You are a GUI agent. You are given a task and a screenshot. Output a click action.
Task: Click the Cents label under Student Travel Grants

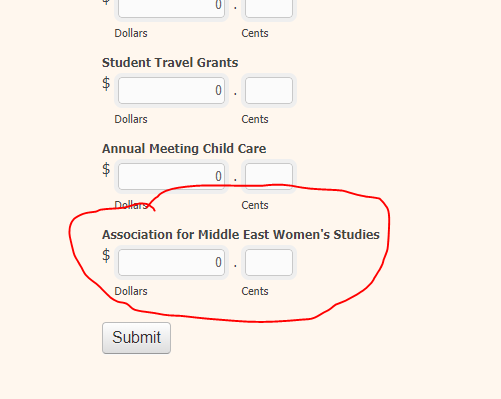click(x=255, y=119)
